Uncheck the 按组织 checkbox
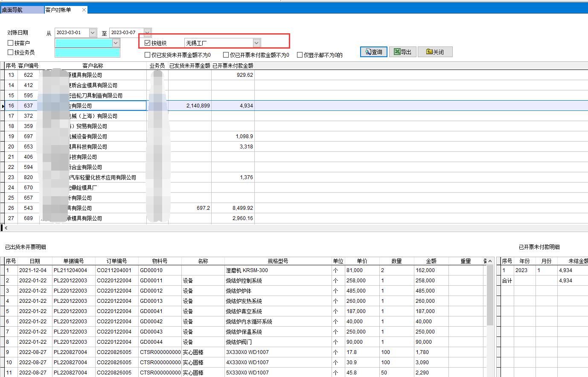This screenshot has width=588, height=377. [148, 43]
